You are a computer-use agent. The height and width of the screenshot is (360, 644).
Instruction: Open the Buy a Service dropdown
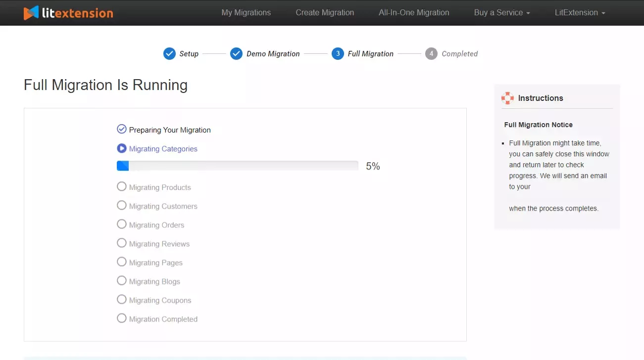[502, 13]
